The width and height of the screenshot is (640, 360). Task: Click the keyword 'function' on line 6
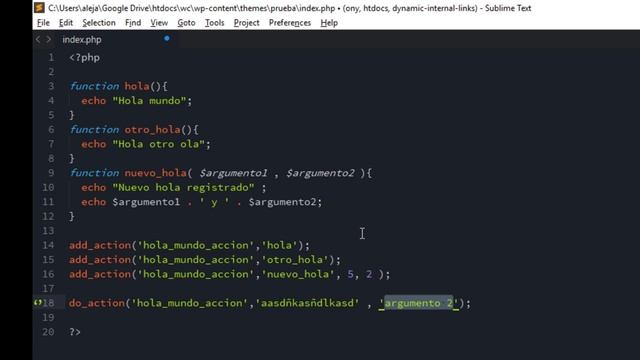pyautogui.click(x=94, y=130)
